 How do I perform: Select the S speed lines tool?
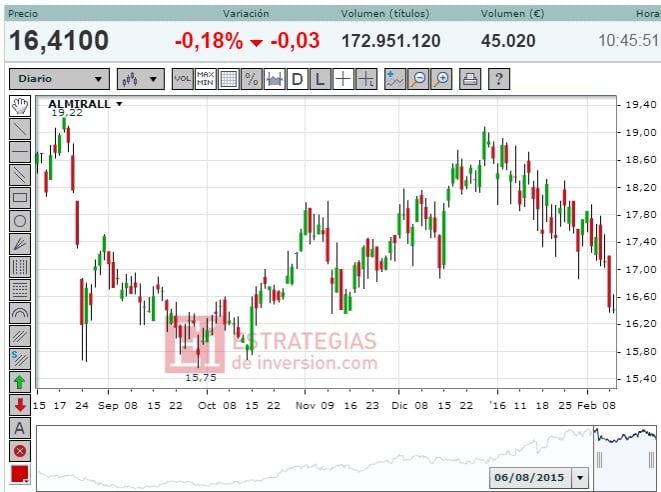(20, 359)
